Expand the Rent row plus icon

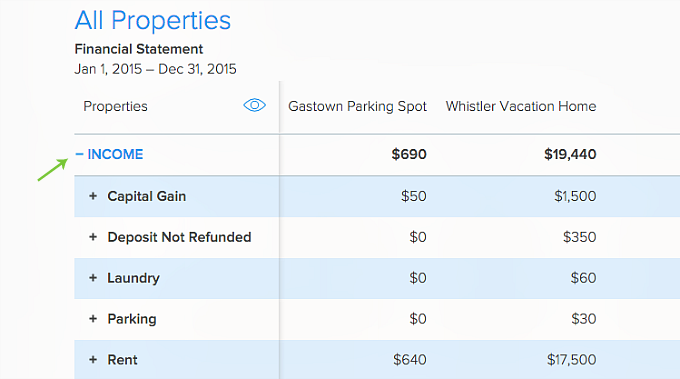point(93,360)
